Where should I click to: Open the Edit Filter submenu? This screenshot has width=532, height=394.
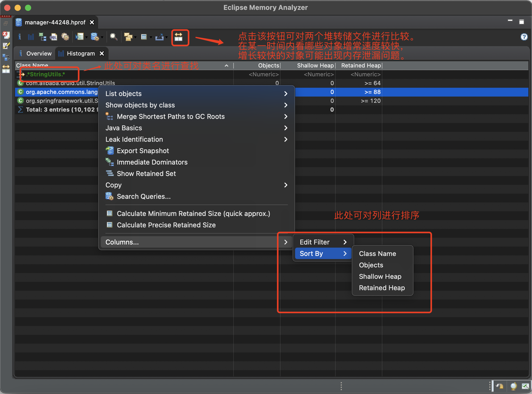point(323,242)
